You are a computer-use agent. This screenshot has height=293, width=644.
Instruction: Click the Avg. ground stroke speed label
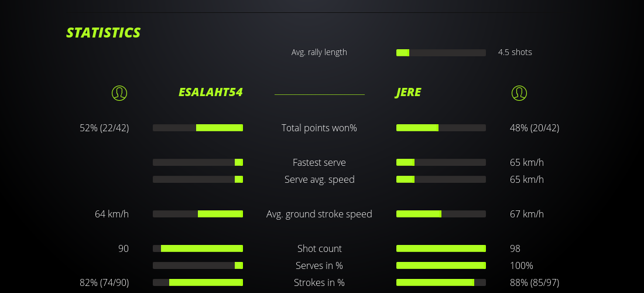[319, 214]
